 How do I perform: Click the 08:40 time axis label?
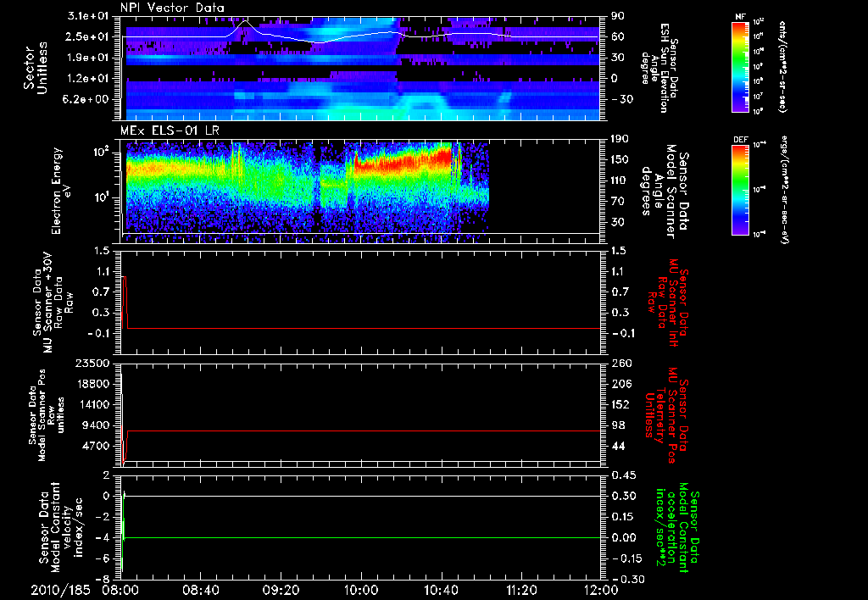(x=200, y=590)
